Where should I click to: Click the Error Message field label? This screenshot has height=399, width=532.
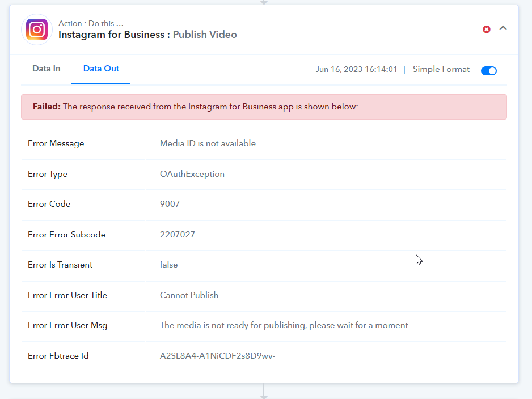click(x=56, y=143)
